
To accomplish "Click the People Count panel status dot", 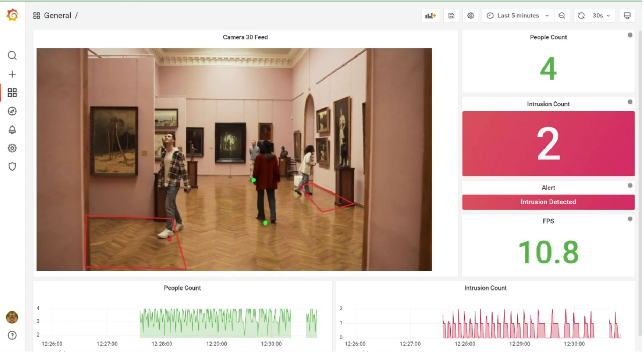I will point(630,35).
